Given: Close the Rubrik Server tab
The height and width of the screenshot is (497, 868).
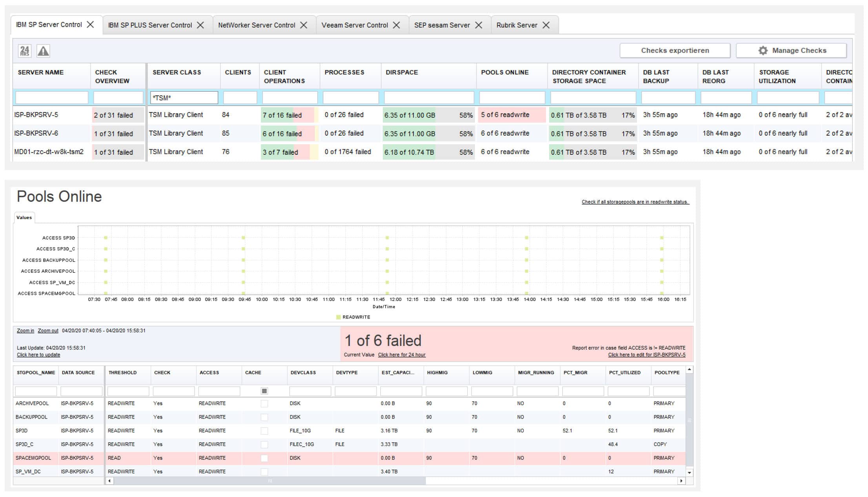Looking at the screenshot, I should click(546, 25).
